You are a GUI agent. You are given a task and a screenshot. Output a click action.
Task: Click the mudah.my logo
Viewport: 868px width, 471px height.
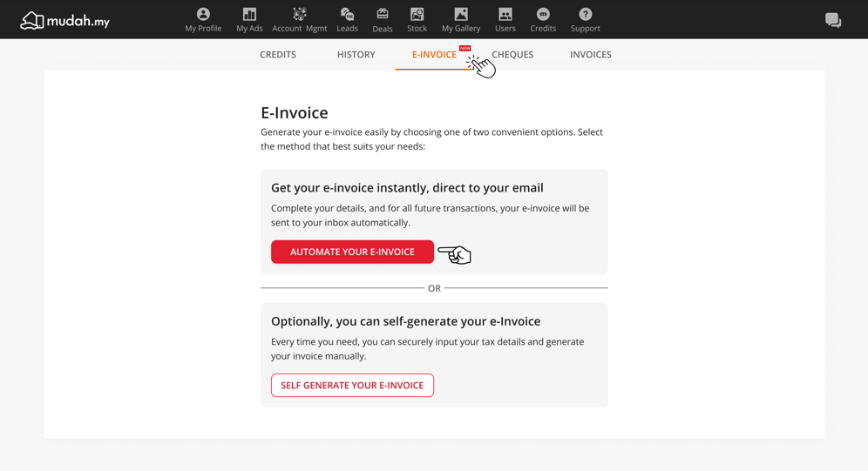(x=65, y=20)
